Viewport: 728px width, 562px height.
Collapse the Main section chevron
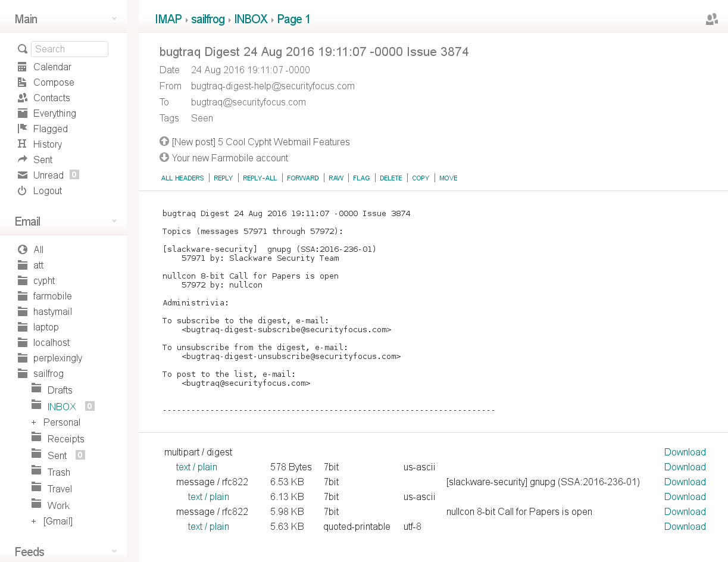(x=114, y=19)
